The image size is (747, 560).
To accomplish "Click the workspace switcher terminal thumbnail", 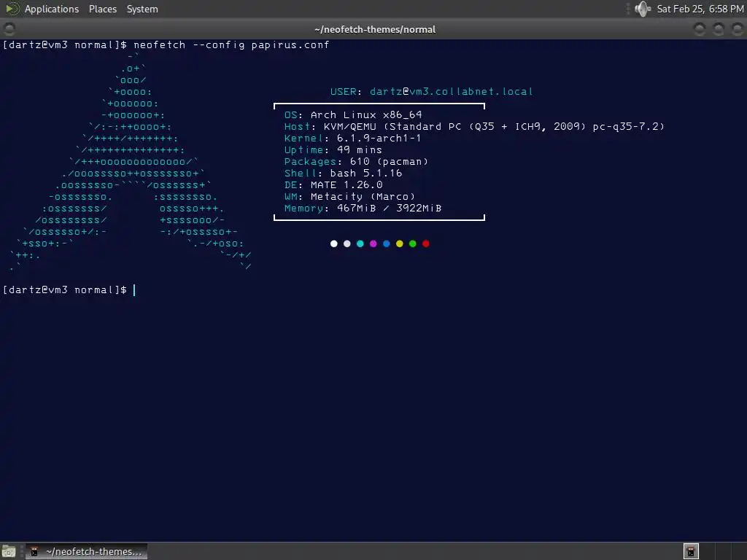I will tap(691, 551).
